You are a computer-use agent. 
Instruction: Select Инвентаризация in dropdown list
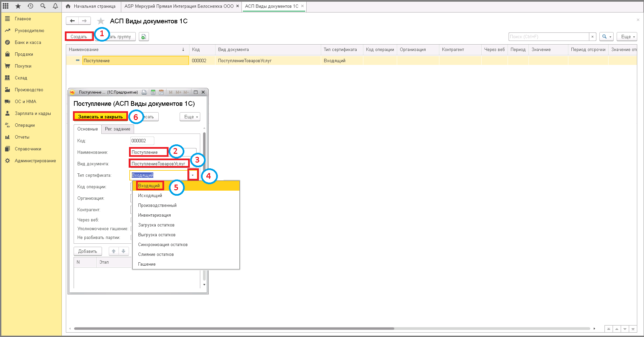[x=186, y=215]
